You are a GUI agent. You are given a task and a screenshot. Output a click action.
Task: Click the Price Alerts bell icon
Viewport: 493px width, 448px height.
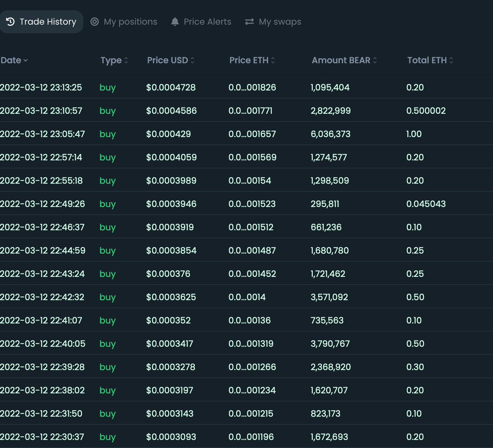175,22
